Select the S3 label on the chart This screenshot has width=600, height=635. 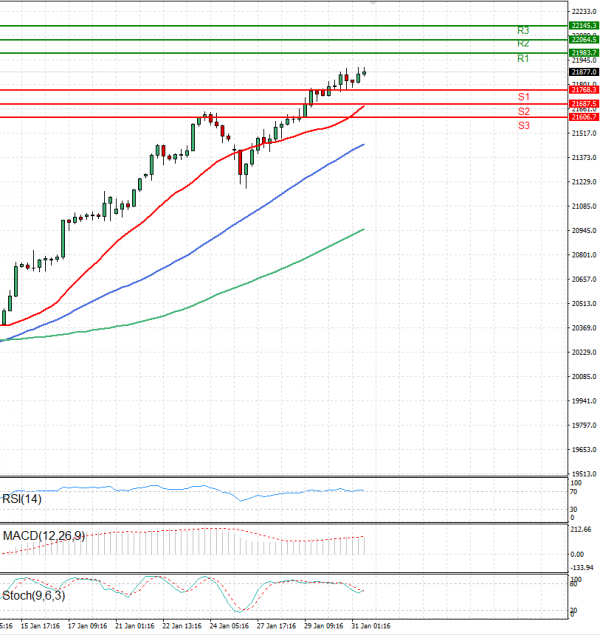point(523,126)
